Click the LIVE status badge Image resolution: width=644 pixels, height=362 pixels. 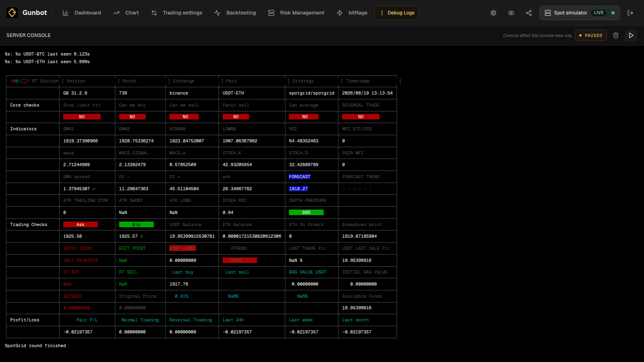[x=599, y=13]
